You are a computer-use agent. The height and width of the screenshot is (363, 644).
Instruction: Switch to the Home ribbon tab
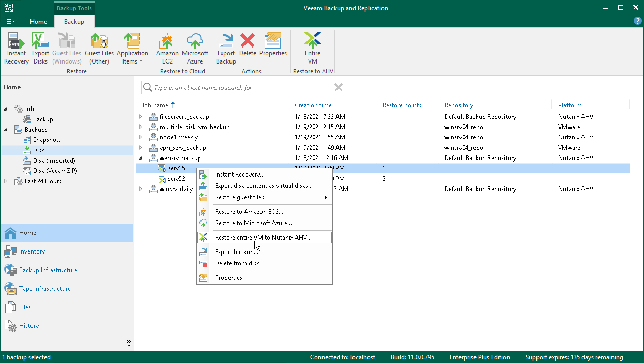(38, 22)
